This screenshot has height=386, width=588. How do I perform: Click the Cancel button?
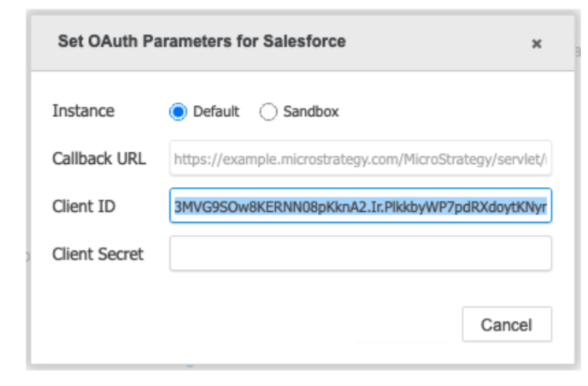click(507, 325)
